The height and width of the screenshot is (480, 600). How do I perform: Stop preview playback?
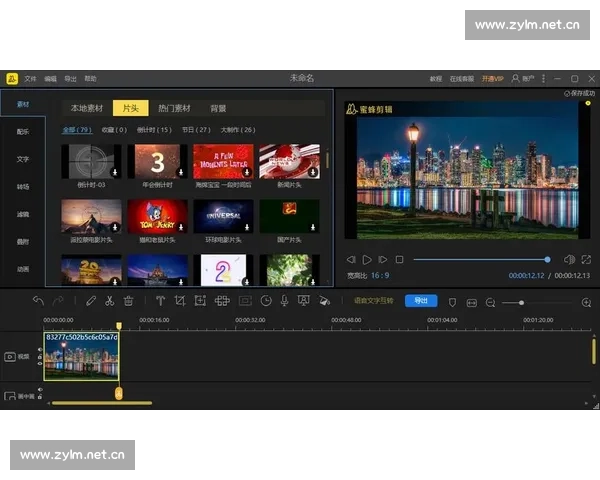pos(399,260)
